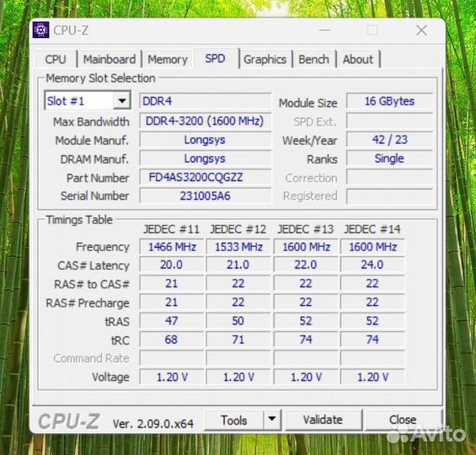Image resolution: width=476 pixels, height=455 pixels.
Task: Click CAS# Latency value 20.0
Action: (x=172, y=265)
